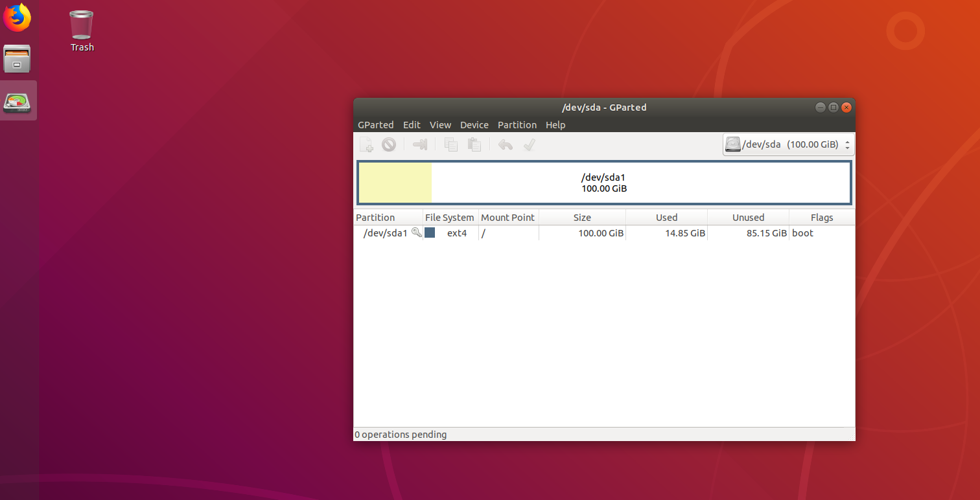This screenshot has width=980, height=500.
Task: Open the Help menu
Action: [x=555, y=125]
